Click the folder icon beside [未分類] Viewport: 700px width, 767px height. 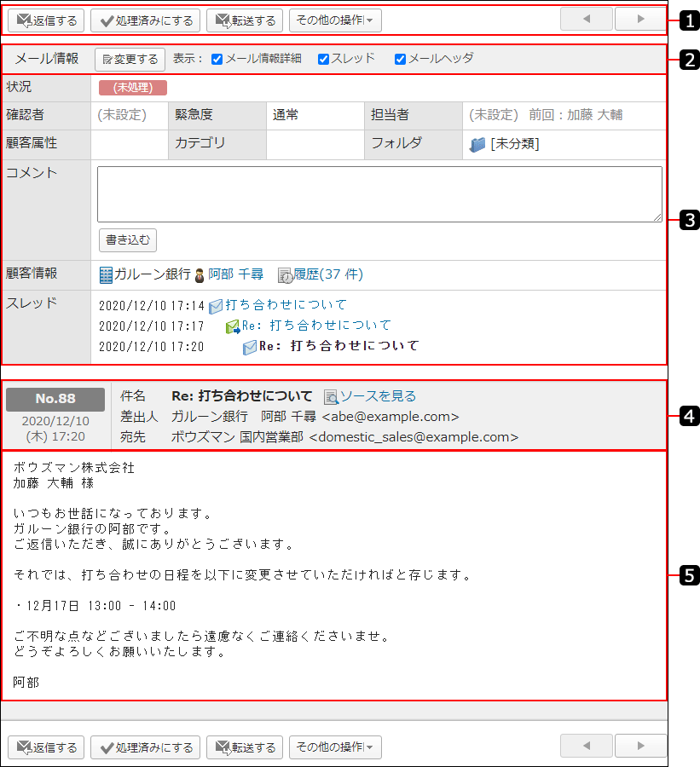[x=477, y=144]
